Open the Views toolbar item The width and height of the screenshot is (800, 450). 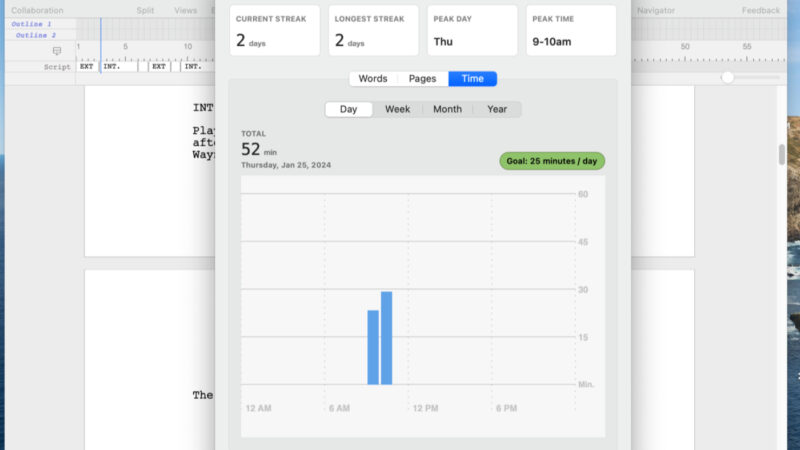[186, 10]
